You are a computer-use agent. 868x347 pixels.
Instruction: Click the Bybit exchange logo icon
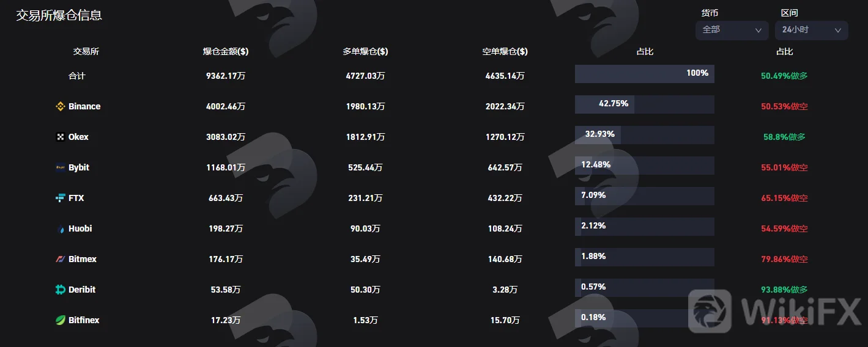(x=60, y=167)
